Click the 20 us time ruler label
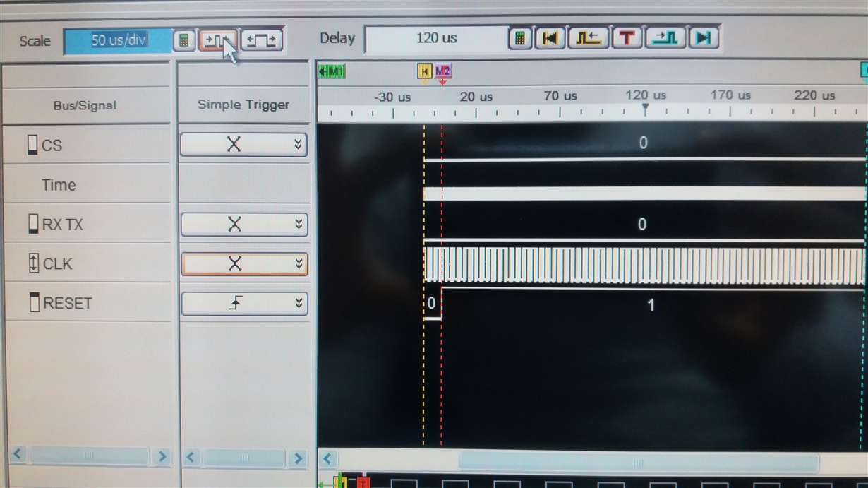Viewport: 868px width, 488px height. [476, 97]
